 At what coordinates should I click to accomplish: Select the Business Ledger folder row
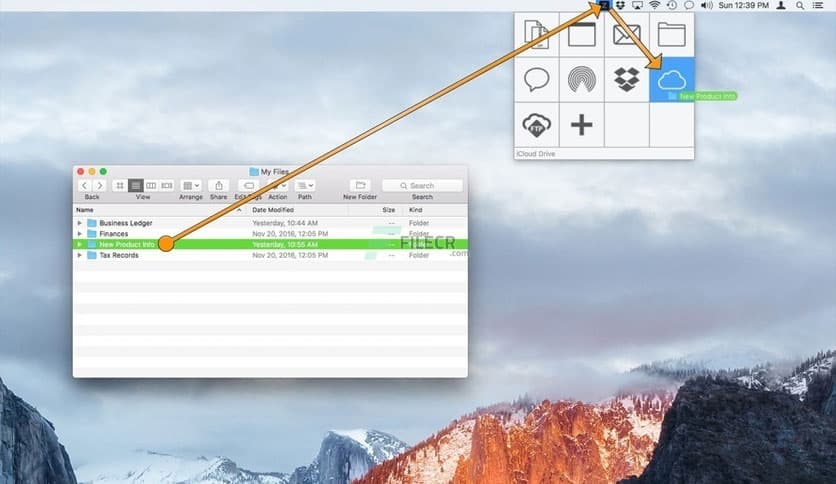(x=270, y=223)
